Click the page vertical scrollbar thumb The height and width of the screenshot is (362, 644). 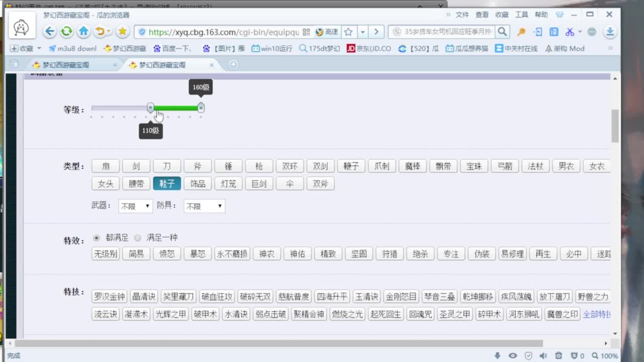click(615, 126)
